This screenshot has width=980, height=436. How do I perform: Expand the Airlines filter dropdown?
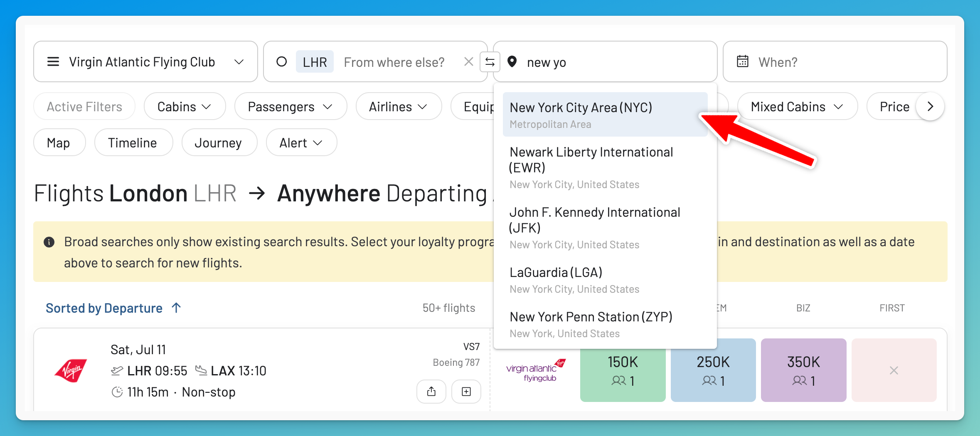[x=399, y=107]
